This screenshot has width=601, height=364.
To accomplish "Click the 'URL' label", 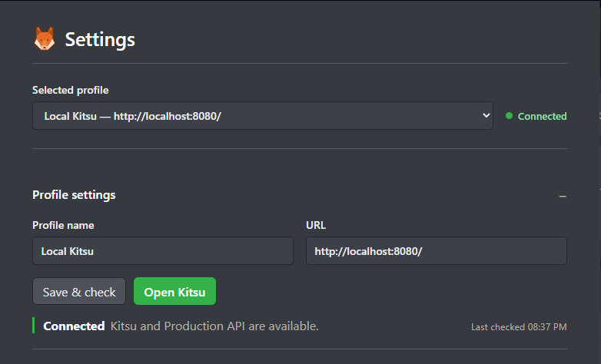I will [316, 225].
